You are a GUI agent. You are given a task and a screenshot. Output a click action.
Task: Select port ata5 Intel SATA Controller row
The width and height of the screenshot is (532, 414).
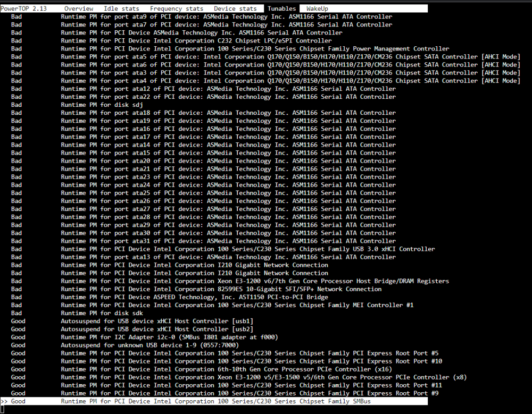(x=265, y=57)
